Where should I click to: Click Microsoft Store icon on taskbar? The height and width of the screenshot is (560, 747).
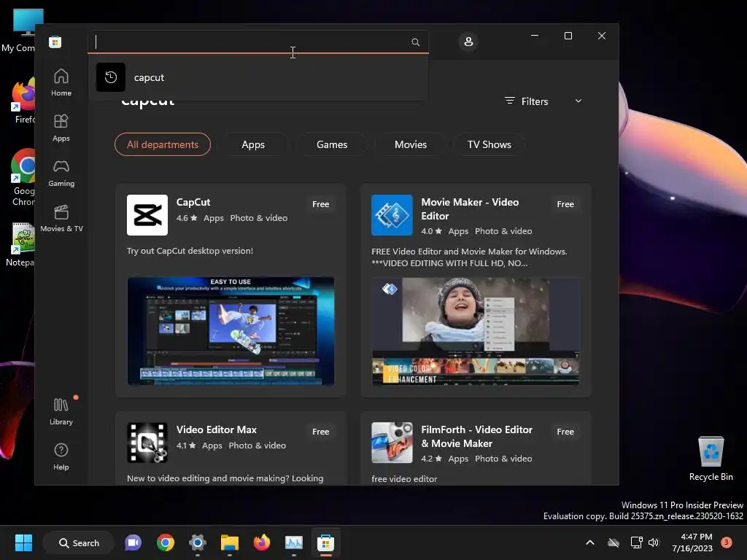pyautogui.click(x=326, y=542)
